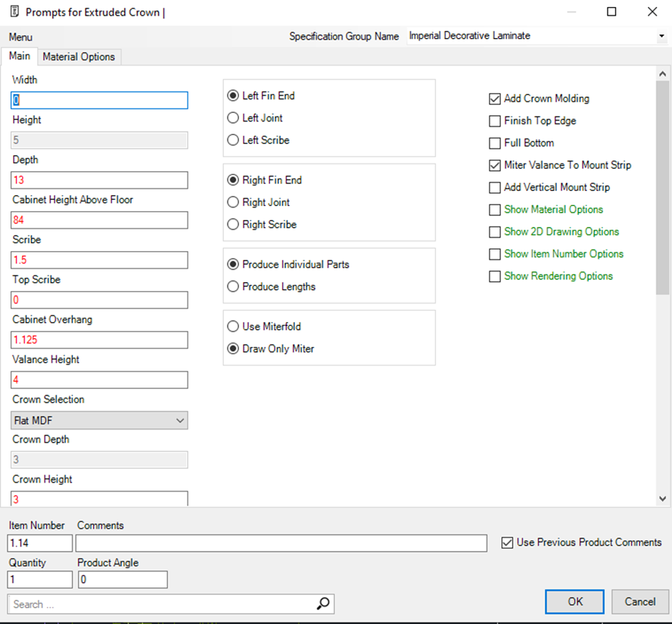Enable Show Rendering Options checkbox

(x=494, y=276)
